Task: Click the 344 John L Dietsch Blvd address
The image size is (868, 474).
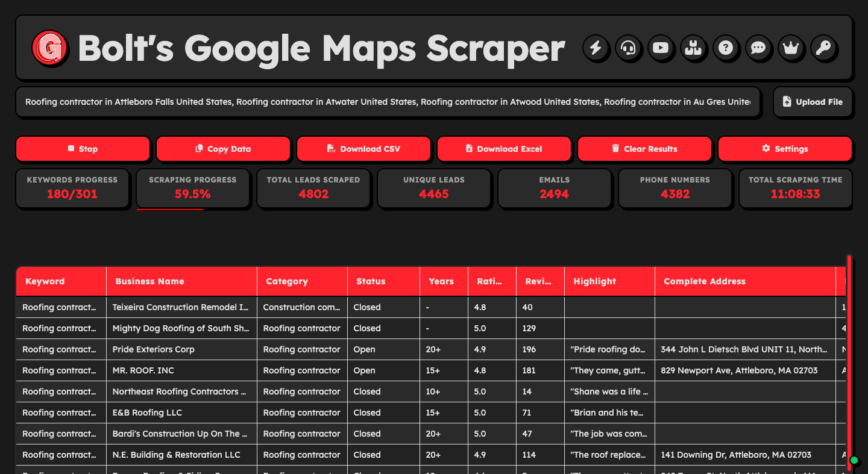Action: (746, 349)
